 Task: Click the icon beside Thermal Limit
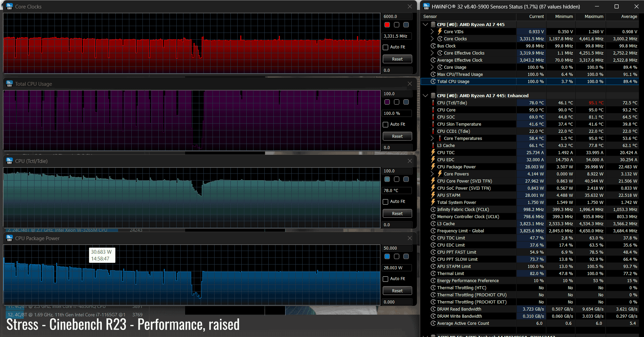click(433, 273)
